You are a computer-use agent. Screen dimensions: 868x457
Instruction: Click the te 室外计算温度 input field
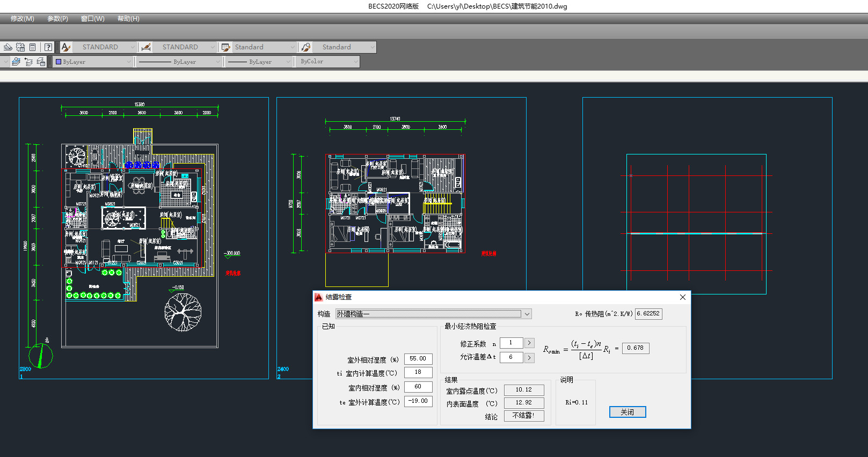click(418, 401)
